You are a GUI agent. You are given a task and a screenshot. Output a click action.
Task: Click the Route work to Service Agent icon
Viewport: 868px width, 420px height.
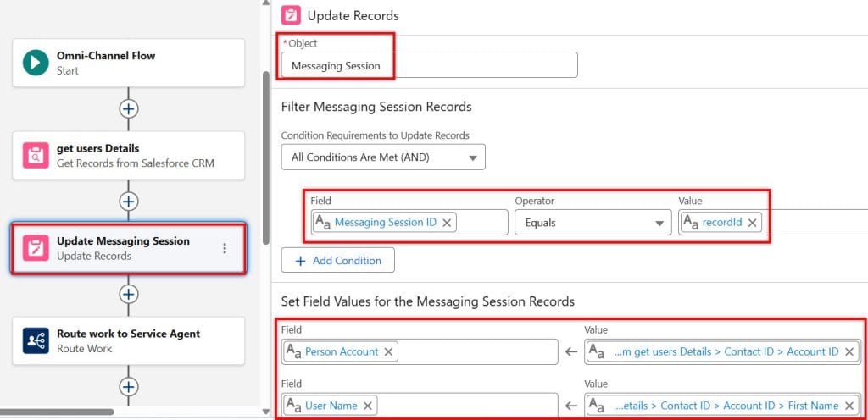point(36,340)
